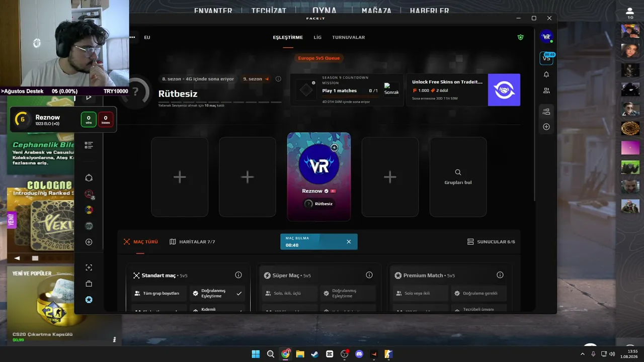This screenshot has height=362, width=644.
Task: Open the TURNUVALAR tab
Action: point(349,37)
